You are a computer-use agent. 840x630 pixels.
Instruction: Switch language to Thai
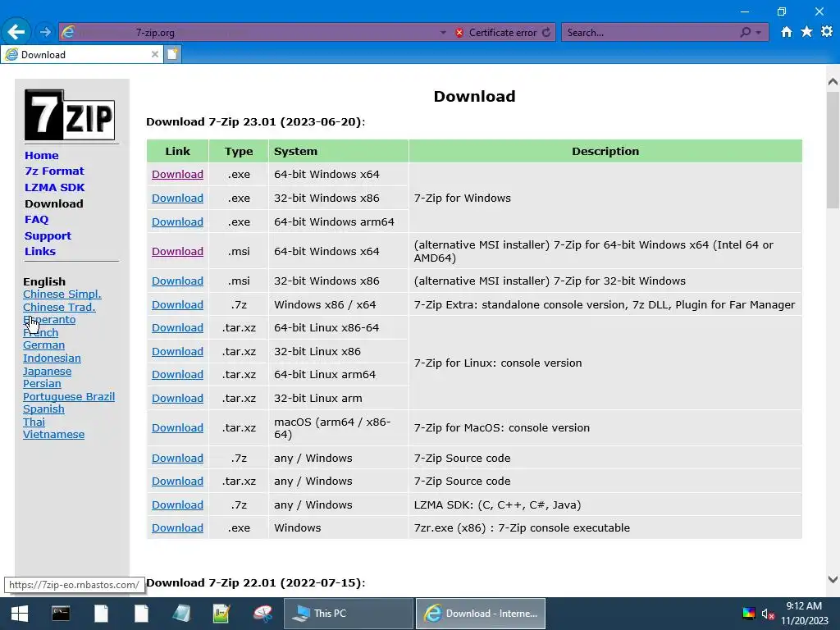(x=34, y=422)
